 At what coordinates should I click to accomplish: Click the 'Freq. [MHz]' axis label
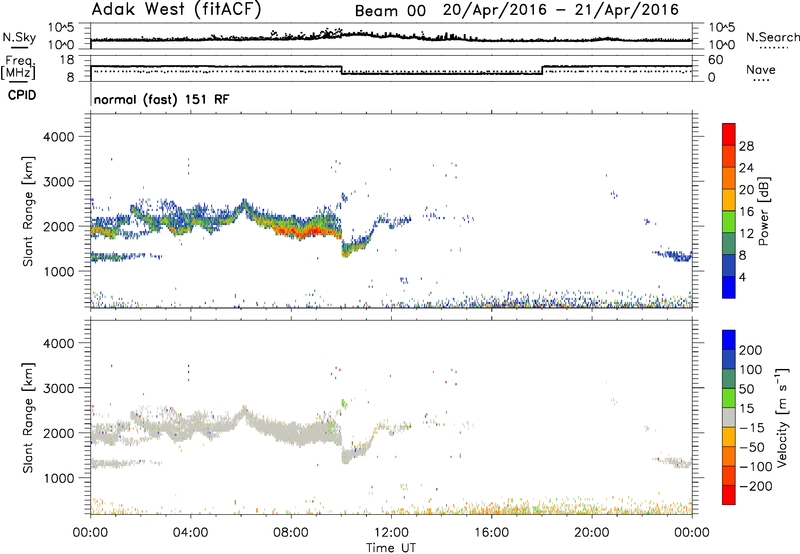click(18, 67)
